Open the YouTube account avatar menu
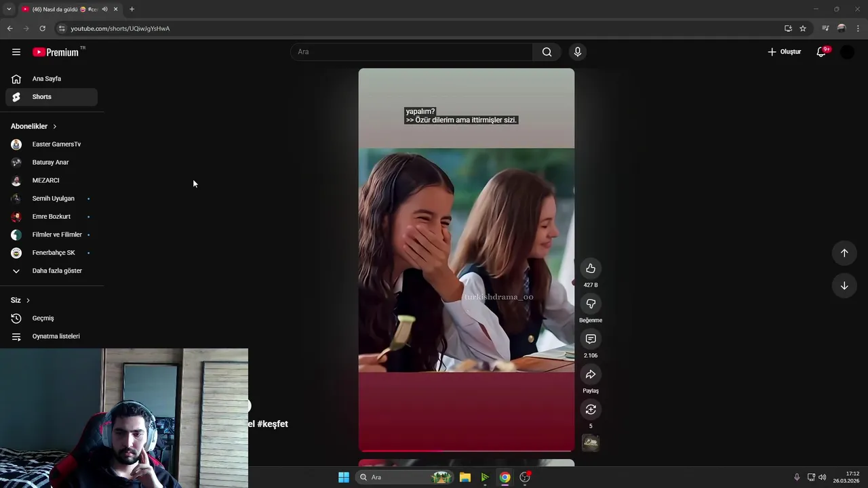Viewport: 868px width, 488px height. click(848, 52)
